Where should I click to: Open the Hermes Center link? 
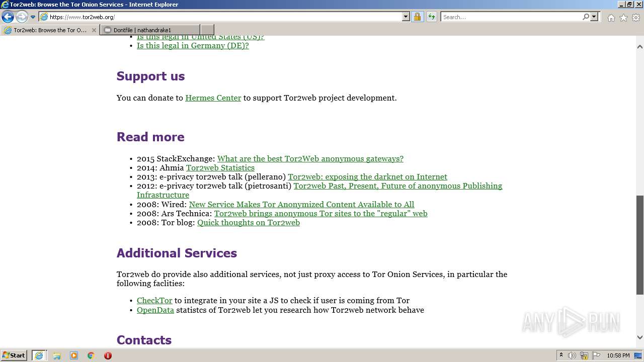(213, 98)
